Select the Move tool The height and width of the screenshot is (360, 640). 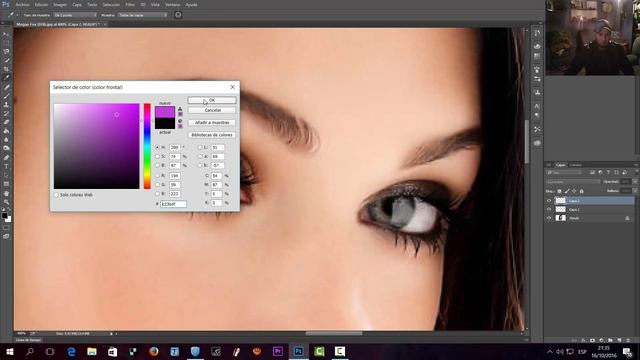tap(7, 34)
